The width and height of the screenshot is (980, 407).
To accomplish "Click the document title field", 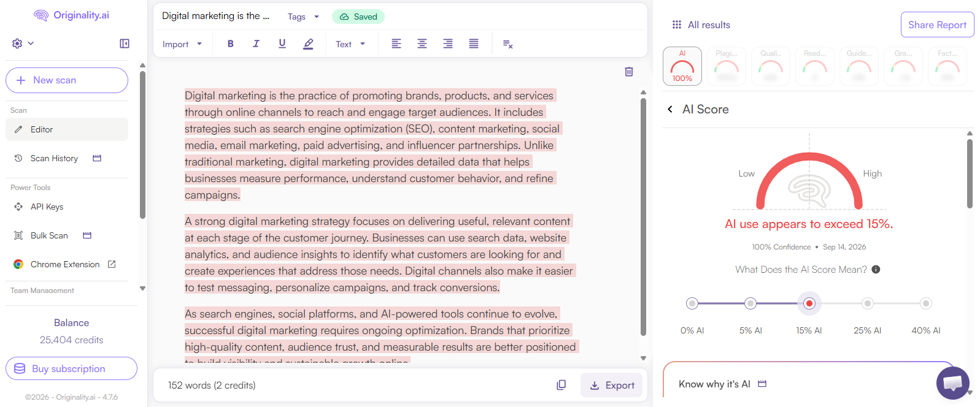I will [215, 16].
